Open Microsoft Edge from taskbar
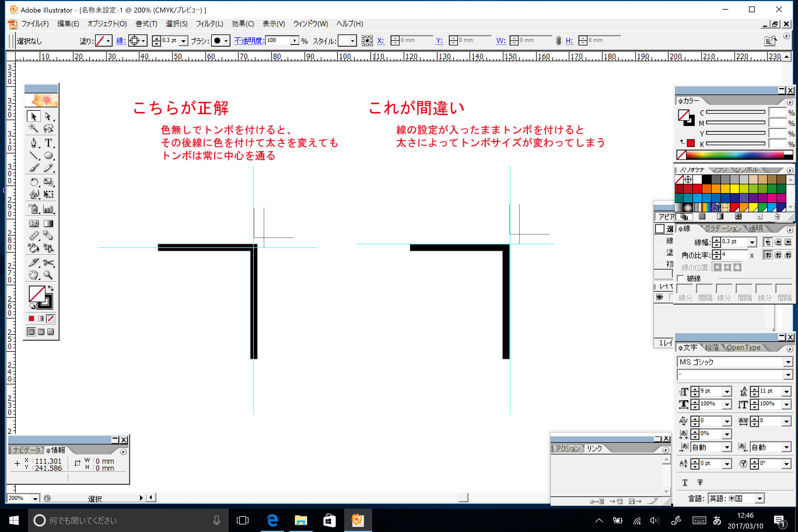The height and width of the screenshot is (532, 798). point(272,520)
